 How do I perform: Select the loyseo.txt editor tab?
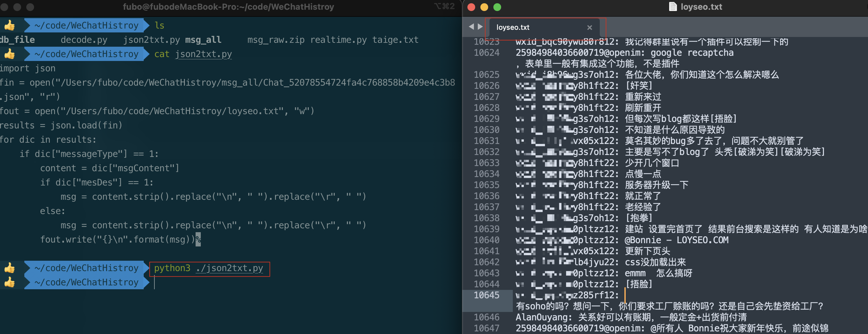point(512,28)
